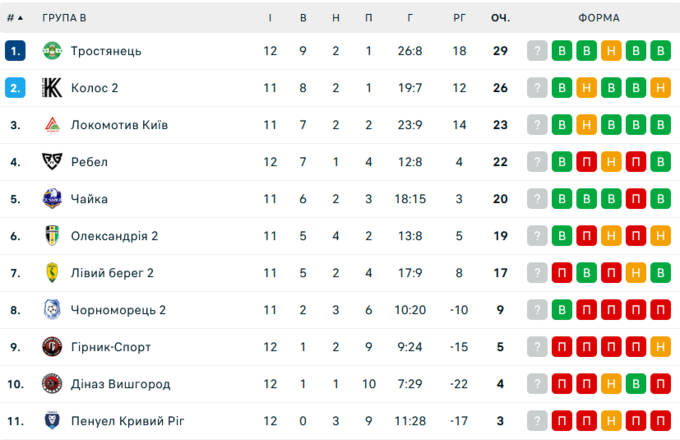This screenshot has width=680, height=440.
Task: Click Тростянець's upcoming match question-mark badge
Action: pyautogui.click(x=538, y=51)
